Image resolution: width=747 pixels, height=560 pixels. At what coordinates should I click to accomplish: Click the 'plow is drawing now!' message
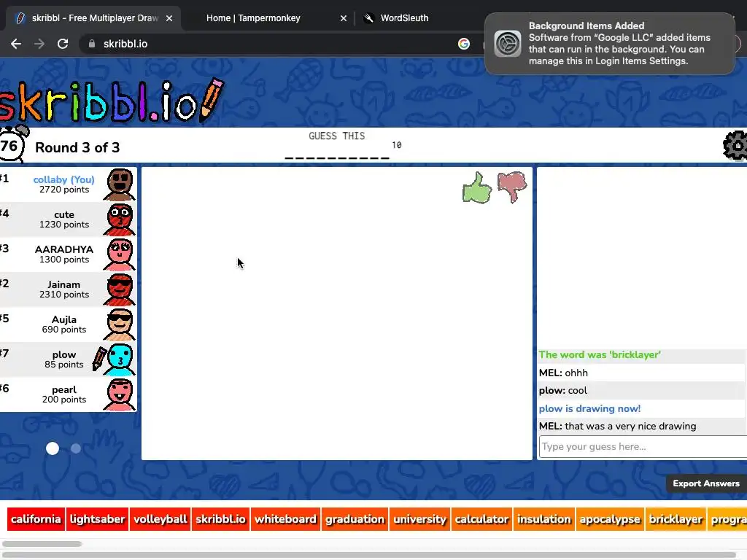coord(589,408)
